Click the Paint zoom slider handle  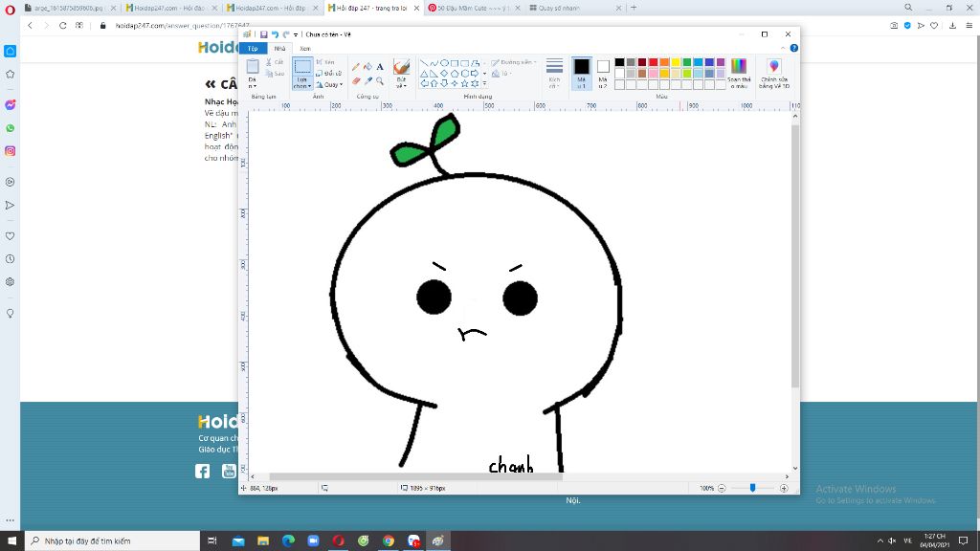[x=752, y=488]
